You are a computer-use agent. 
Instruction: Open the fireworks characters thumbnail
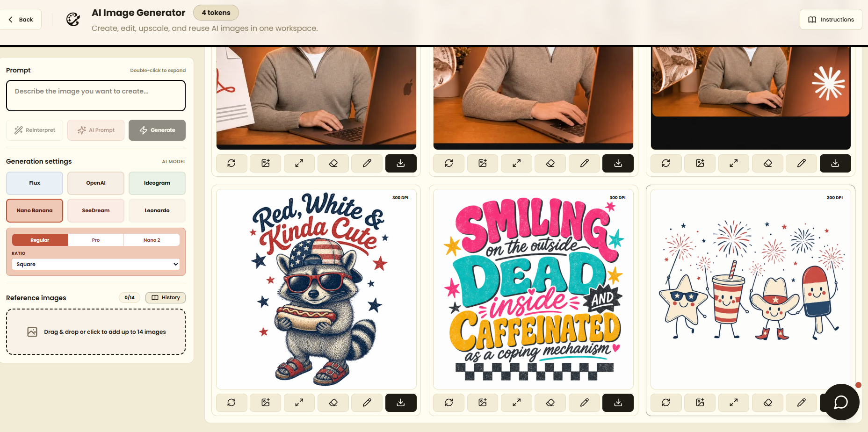point(751,289)
